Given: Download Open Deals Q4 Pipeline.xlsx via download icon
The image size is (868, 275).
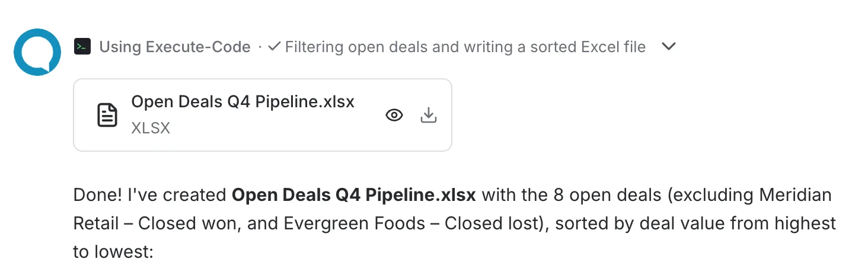Looking at the screenshot, I should [x=428, y=116].
